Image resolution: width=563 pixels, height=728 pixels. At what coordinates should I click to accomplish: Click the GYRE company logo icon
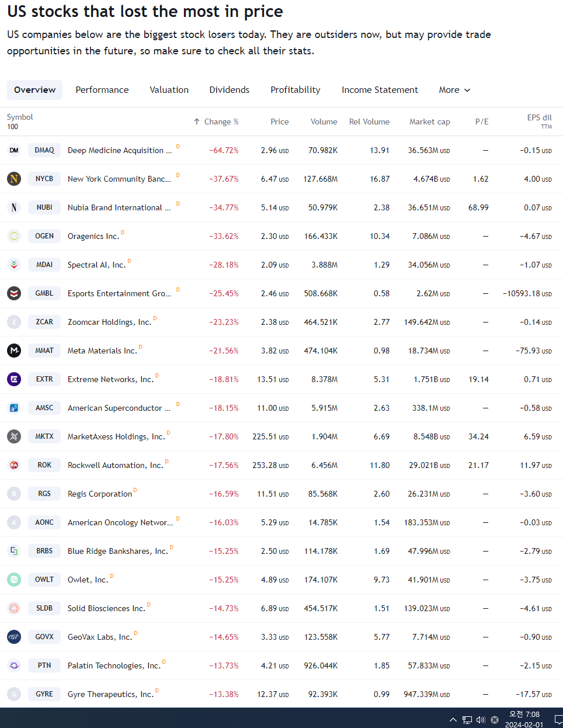tap(14, 694)
